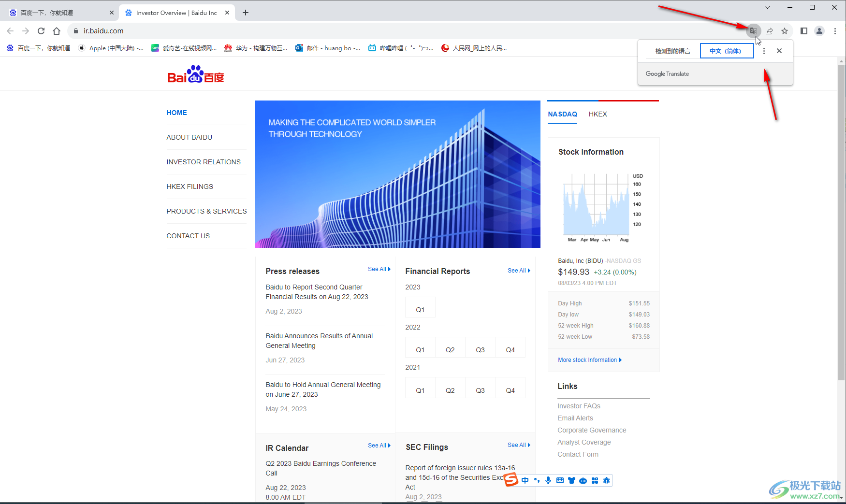Click the last icon on Sogou toolbar
The width and height of the screenshot is (846, 504).
[x=606, y=480]
